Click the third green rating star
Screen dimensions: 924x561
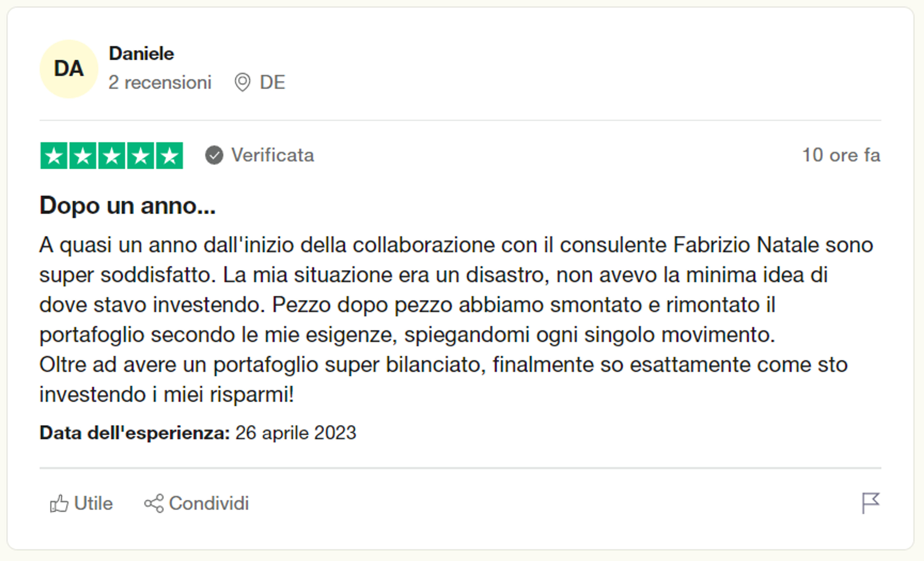click(112, 156)
